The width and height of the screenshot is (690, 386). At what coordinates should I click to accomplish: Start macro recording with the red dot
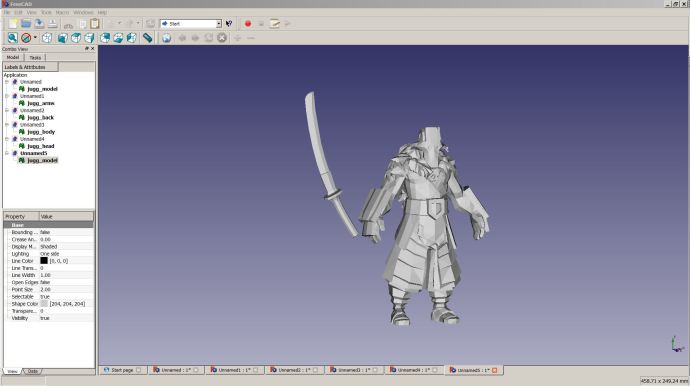coord(248,24)
